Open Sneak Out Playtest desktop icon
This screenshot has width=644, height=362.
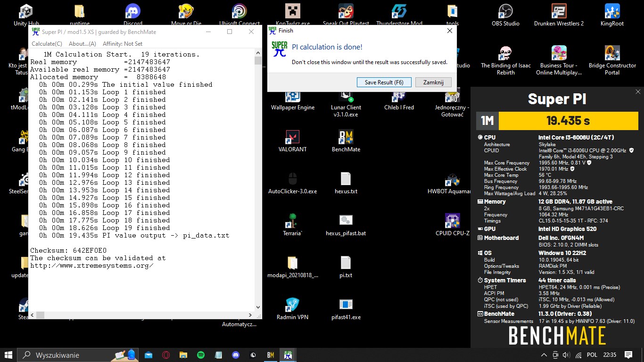(346, 14)
